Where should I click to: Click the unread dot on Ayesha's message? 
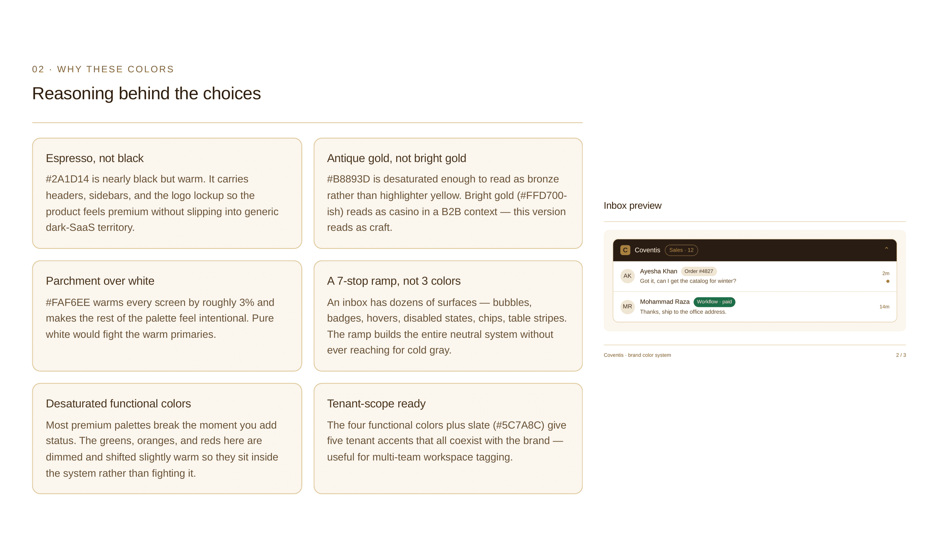pos(888,281)
